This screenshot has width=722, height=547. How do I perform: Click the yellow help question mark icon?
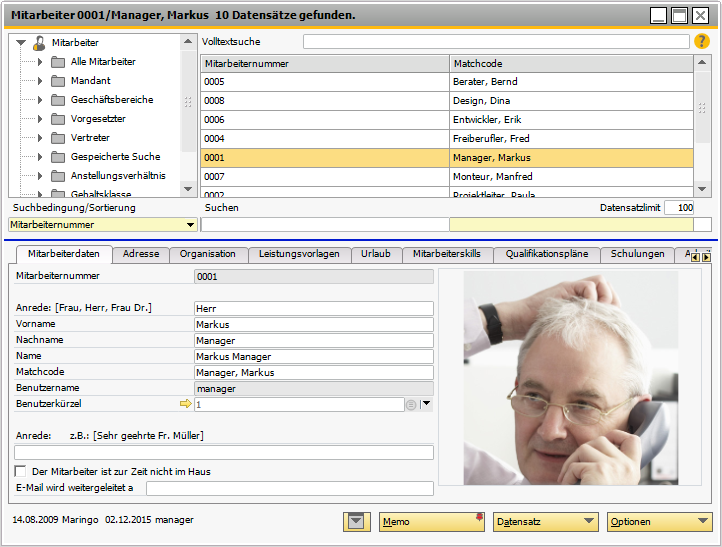pyautogui.click(x=702, y=42)
